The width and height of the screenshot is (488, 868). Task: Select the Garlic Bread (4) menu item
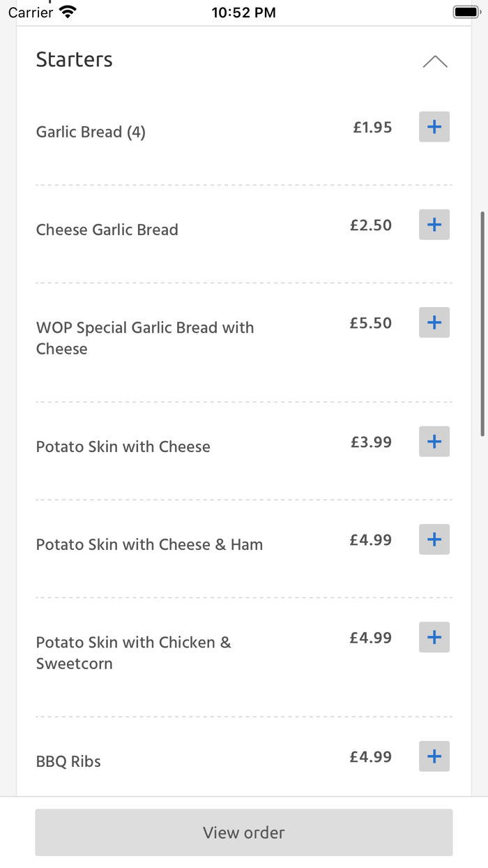point(91,132)
